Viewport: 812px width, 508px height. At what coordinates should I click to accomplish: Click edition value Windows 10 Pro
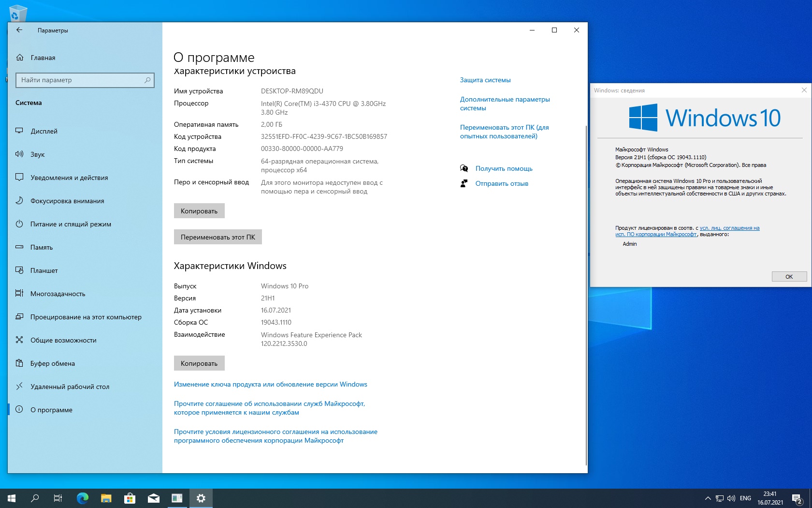tap(285, 286)
